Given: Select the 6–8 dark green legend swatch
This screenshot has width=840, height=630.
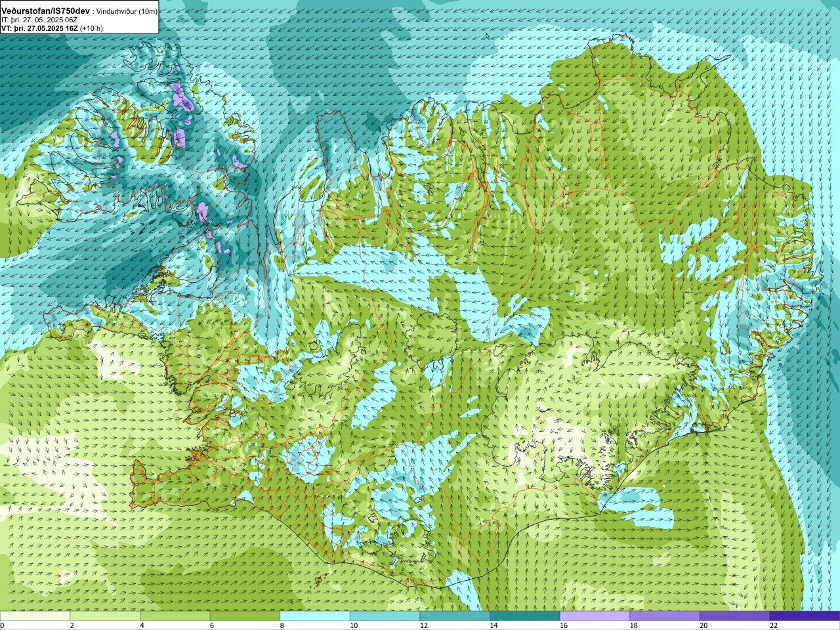Looking at the screenshot, I should pyautogui.click(x=245, y=616).
